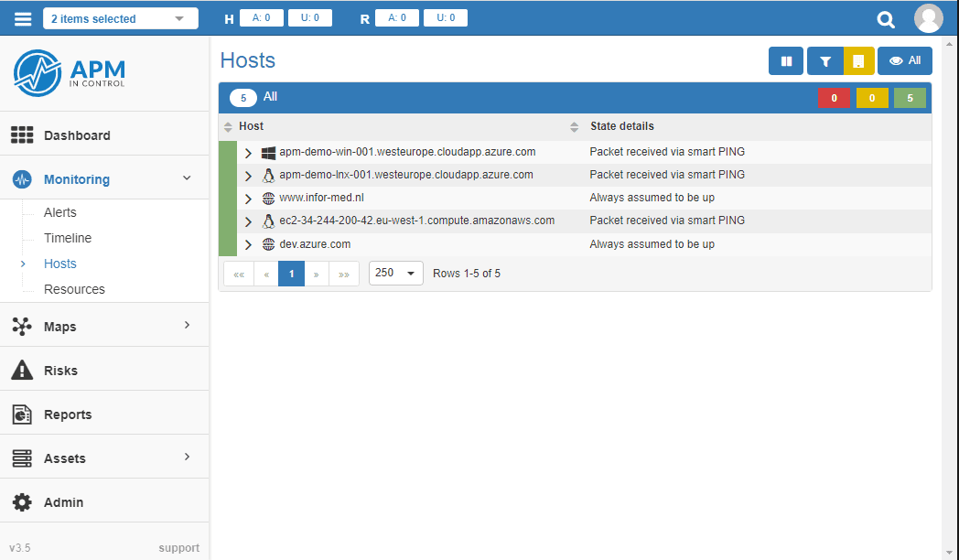Select host apm-demo-win-001.westeurope.cloudapp.azure.com
Viewport: 959px width, 560px height.
point(407,152)
